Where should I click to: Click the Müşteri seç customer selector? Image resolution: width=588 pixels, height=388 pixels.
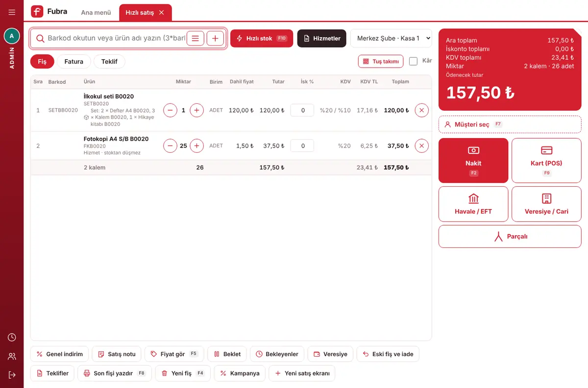(x=510, y=124)
